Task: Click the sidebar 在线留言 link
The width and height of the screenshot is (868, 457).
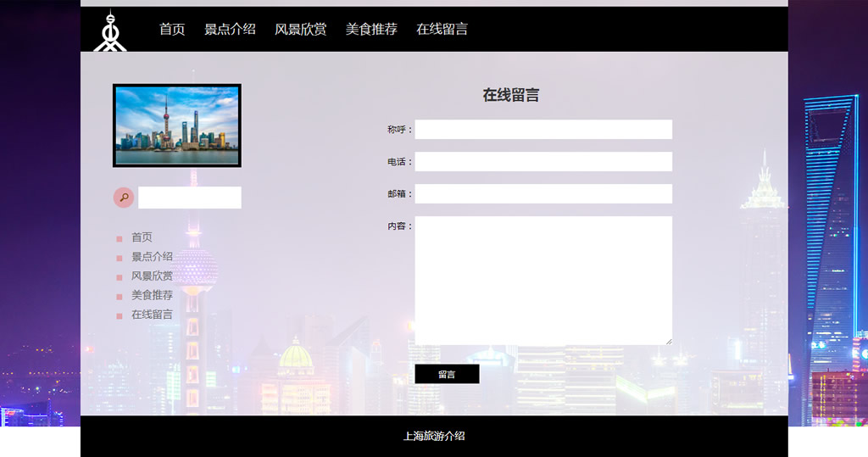Action: (x=152, y=315)
